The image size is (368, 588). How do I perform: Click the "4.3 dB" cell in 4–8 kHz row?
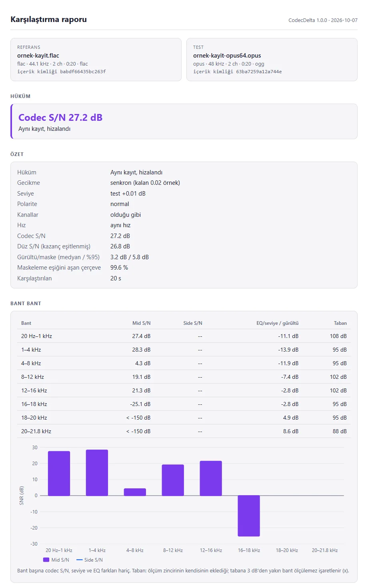(143, 363)
